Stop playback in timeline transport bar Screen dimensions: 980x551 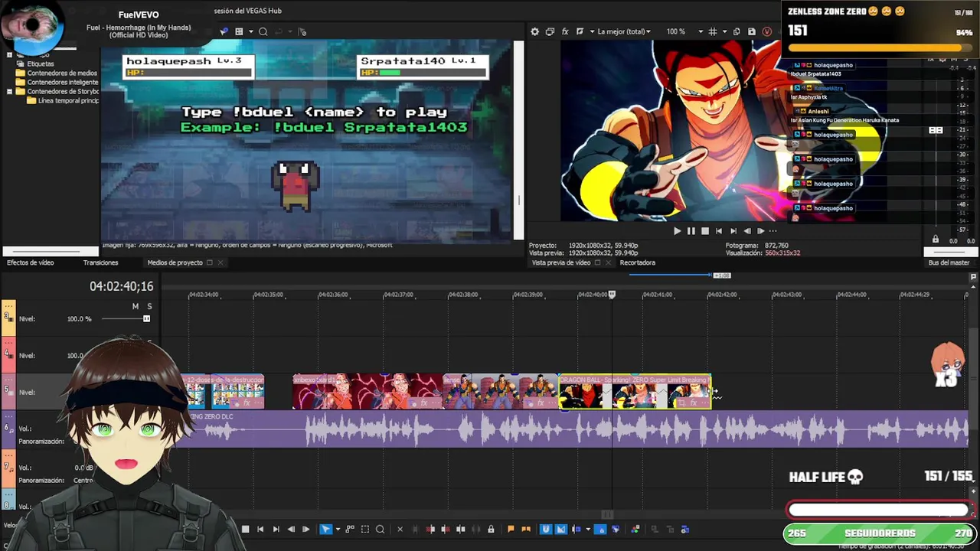point(245,529)
